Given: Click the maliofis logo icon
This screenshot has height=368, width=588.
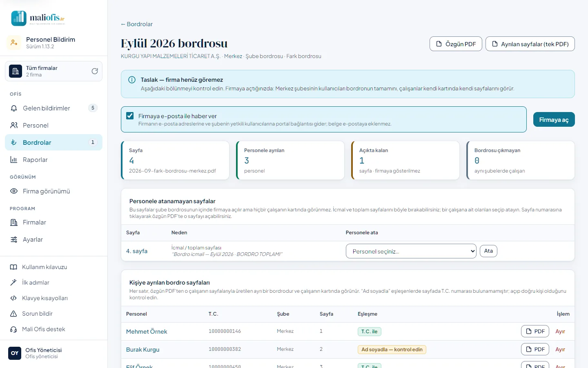Looking at the screenshot, I should (x=19, y=18).
